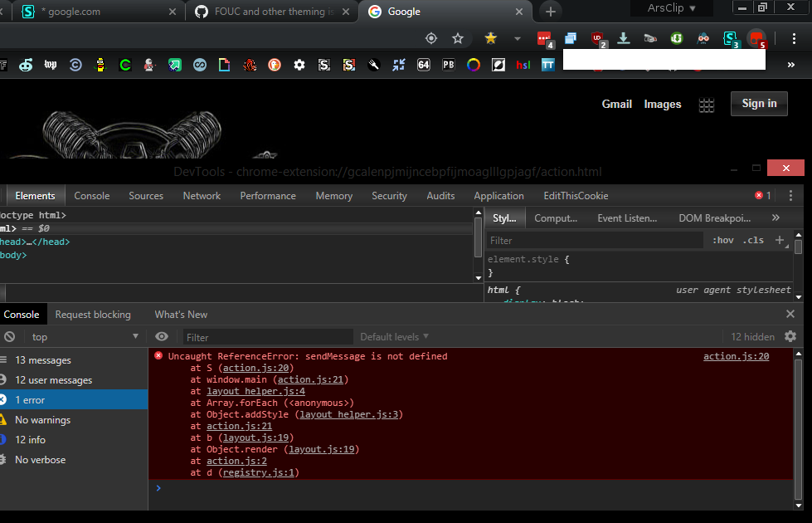
Task: Open the Performance tab
Action: (x=268, y=195)
